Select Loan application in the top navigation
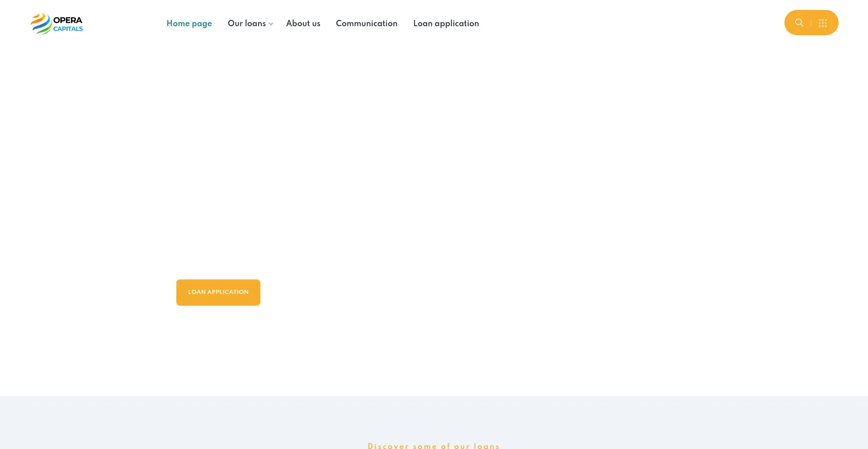The height and width of the screenshot is (449, 868). [446, 24]
